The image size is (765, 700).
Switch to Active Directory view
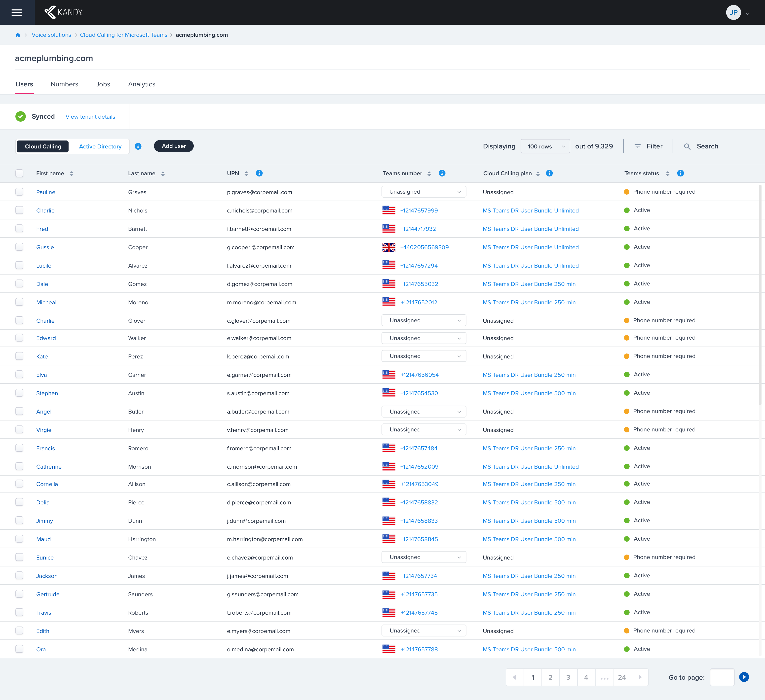100,146
